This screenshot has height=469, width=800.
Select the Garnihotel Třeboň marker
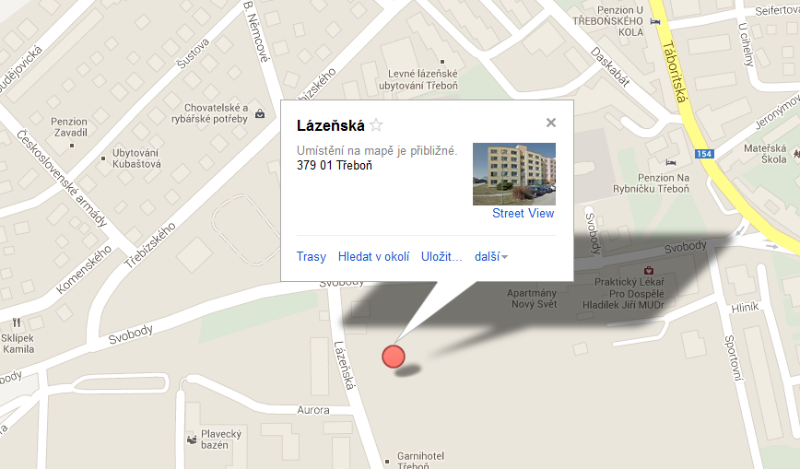click(x=387, y=461)
